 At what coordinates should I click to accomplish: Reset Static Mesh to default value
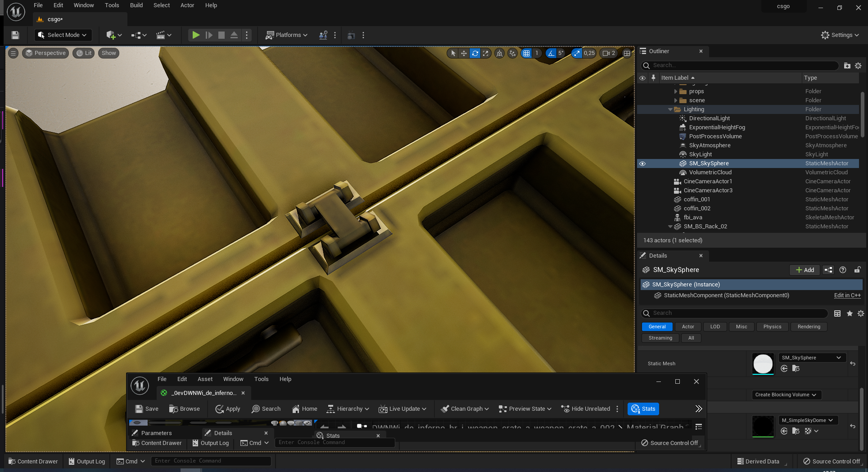click(x=853, y=363)
